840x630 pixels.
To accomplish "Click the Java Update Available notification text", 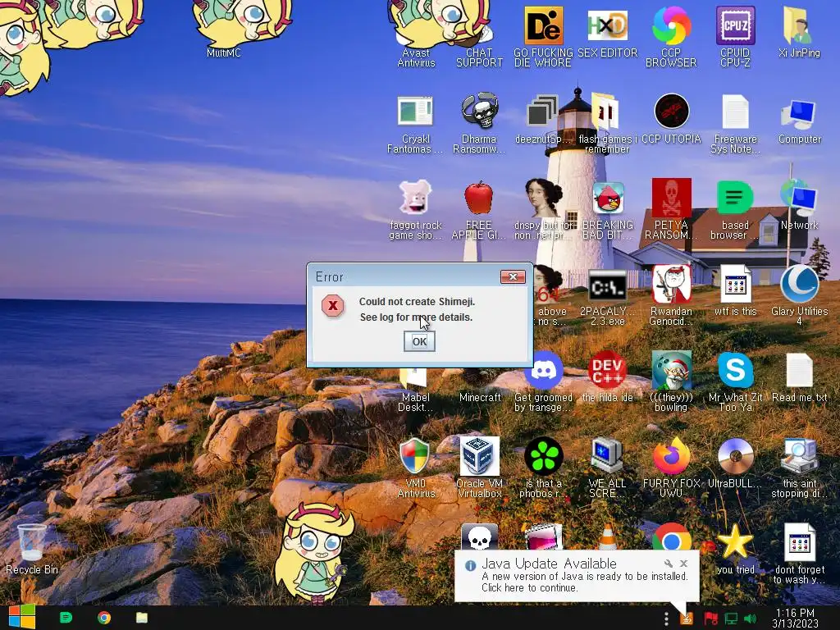I will (x=584, y=582).
